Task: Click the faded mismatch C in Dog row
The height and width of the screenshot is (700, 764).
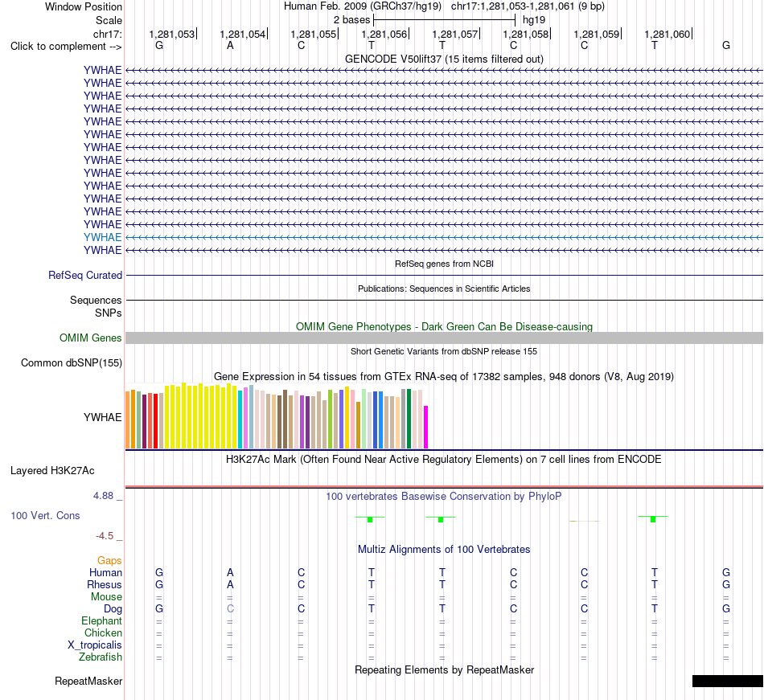Action: pos(230,608)
